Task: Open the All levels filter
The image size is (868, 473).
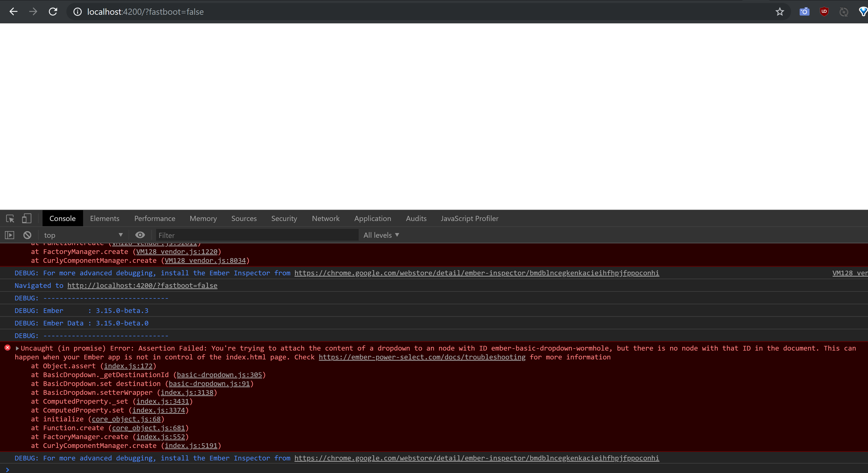Action: (x=381, y=235)
